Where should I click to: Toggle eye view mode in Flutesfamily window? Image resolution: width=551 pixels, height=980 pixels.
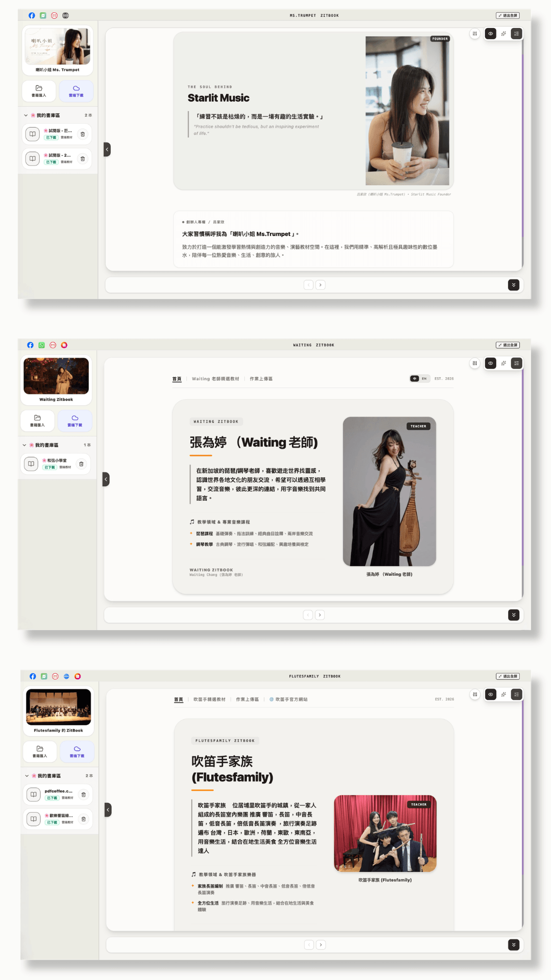(x=490, y=694)
